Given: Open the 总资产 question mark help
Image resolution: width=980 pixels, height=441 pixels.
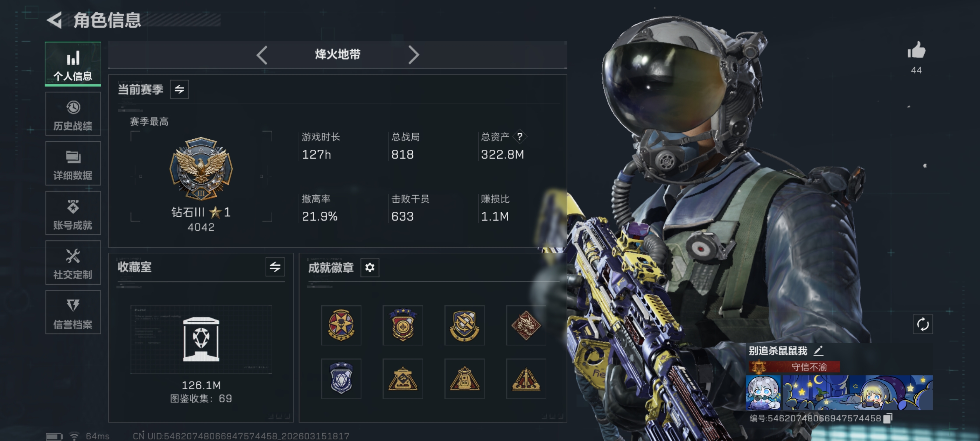Looking at the screenshot, I should (519, 136).
